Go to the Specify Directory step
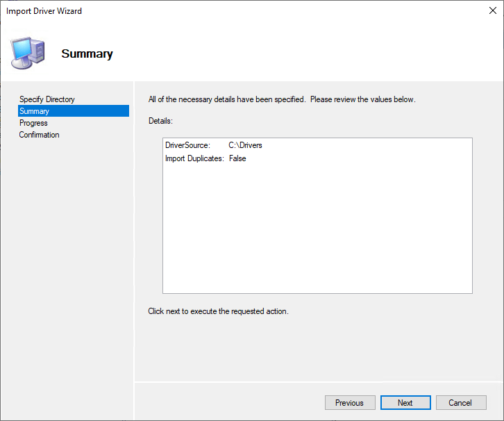504x421 pixels. pos(47,99)
